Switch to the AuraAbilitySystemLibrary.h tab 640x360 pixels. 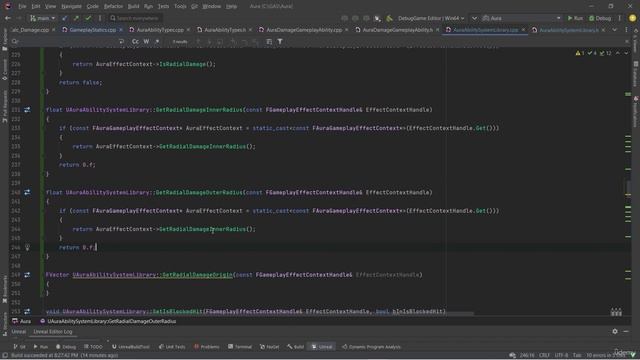[x=569, y=30]
